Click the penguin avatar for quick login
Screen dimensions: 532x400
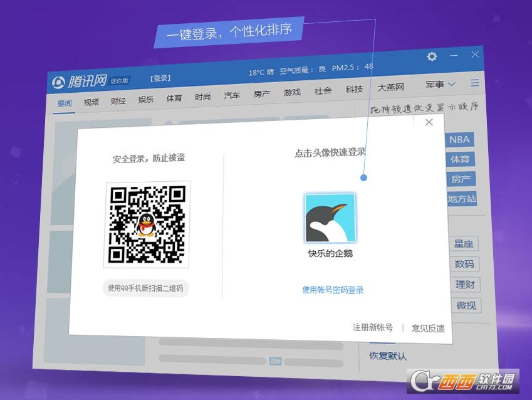tap(330, 218)
